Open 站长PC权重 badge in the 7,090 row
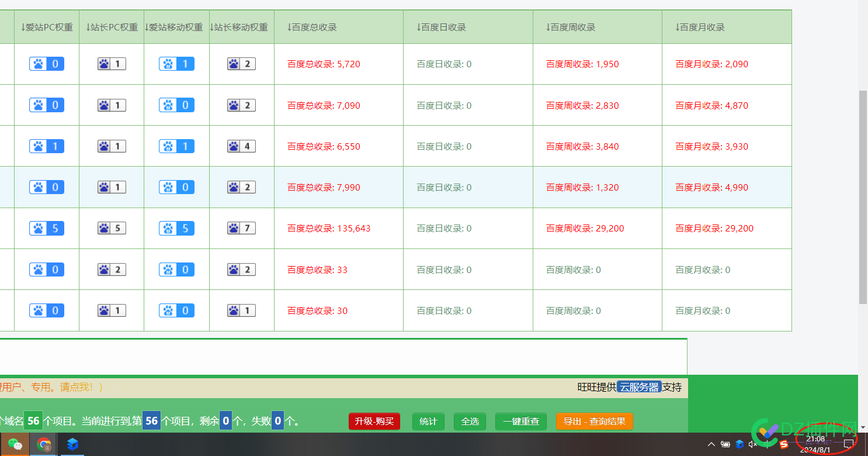The width and height of the screenshot is (868, 456). point(112,105)
